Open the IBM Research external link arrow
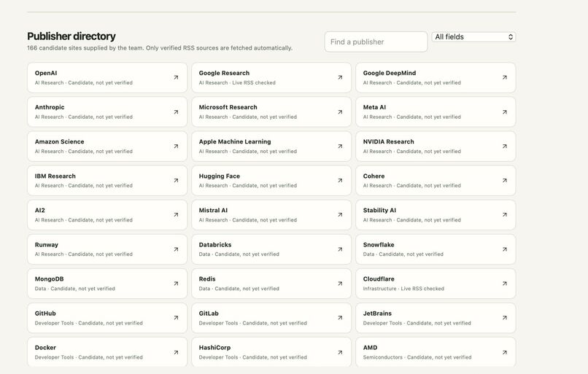 coord(176,181)
